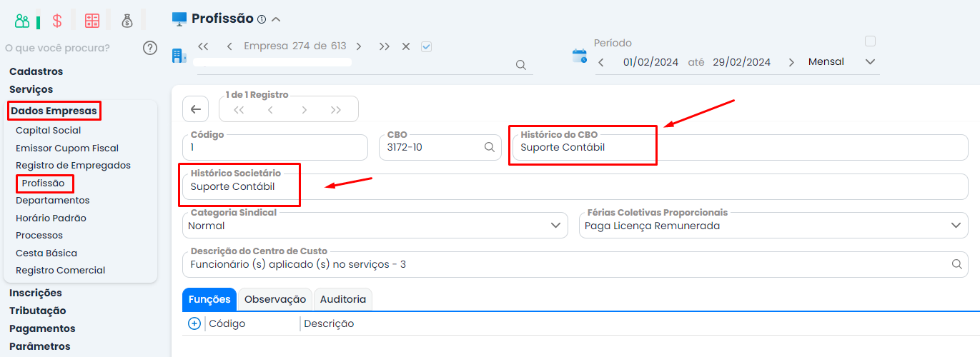Go to first record double arrow
Image resolution: width=980 pixels, height=357 pixels.
[239, 110]
